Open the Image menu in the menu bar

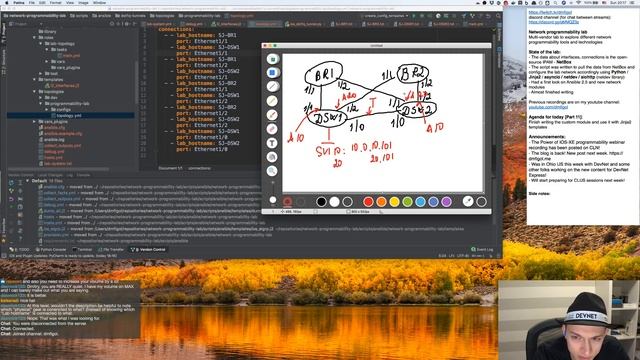tap(83, 2)
